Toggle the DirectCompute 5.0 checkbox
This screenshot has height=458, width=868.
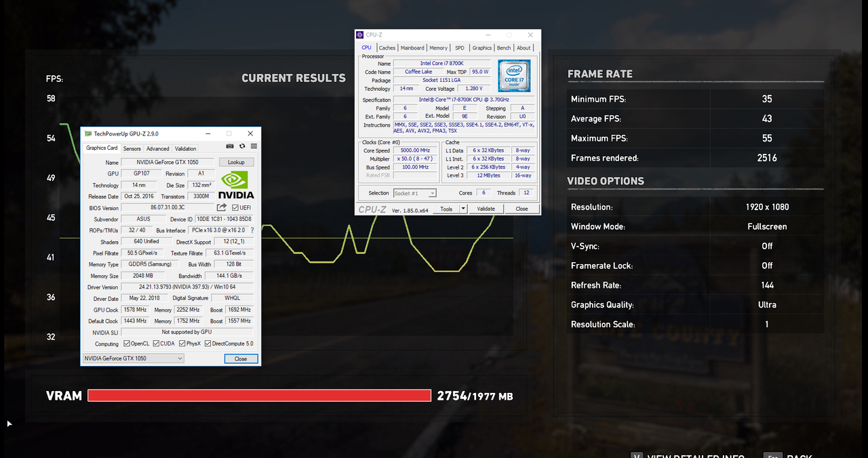(x=208, y=343)
